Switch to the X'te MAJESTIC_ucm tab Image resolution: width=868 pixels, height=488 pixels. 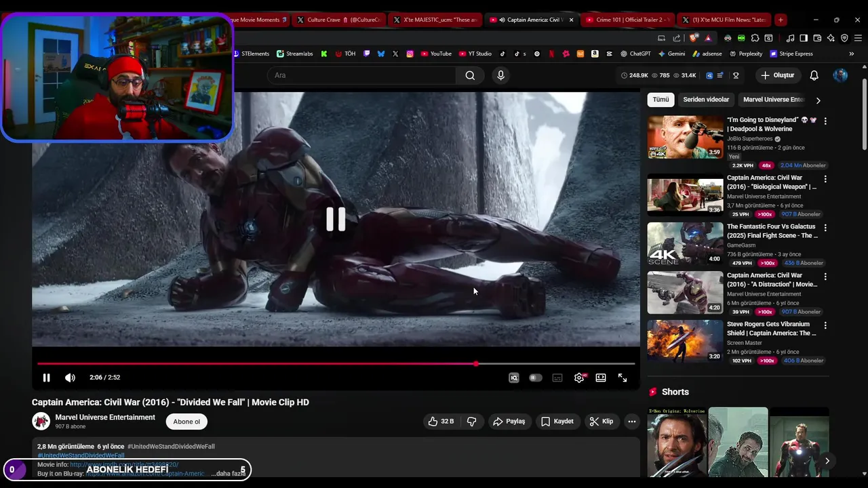point(434,20)
